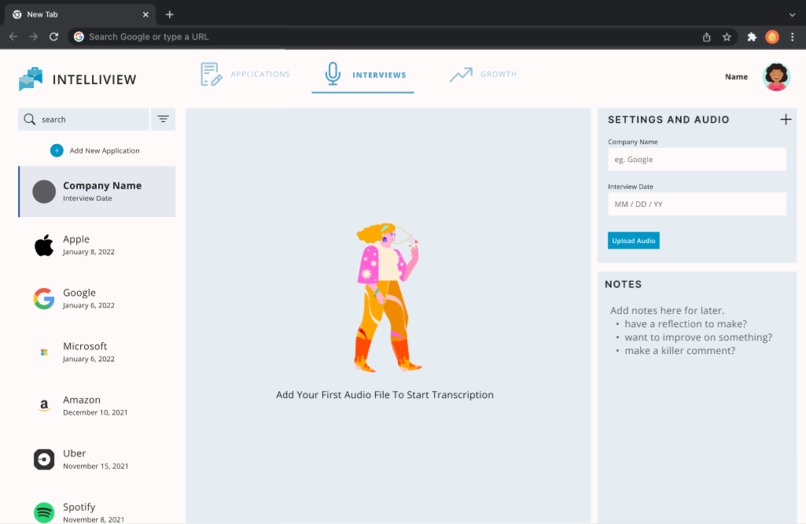The width and height of the screenshot is (806, 524).
Task: Close the New Tab tab
Action: pos(145,14)
